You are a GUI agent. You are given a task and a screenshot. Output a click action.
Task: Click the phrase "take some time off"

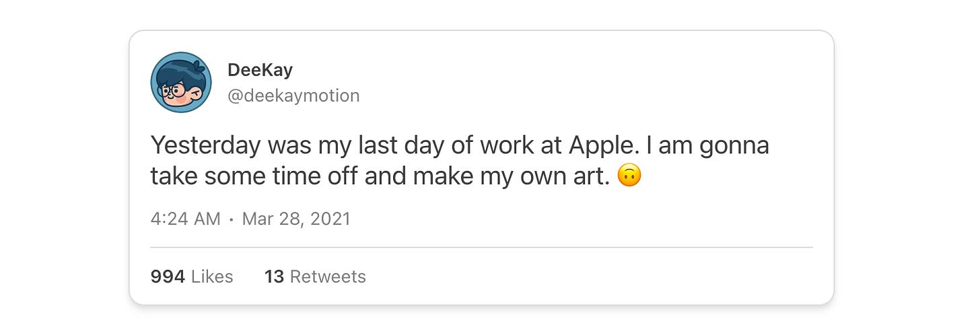coord(254,176)
